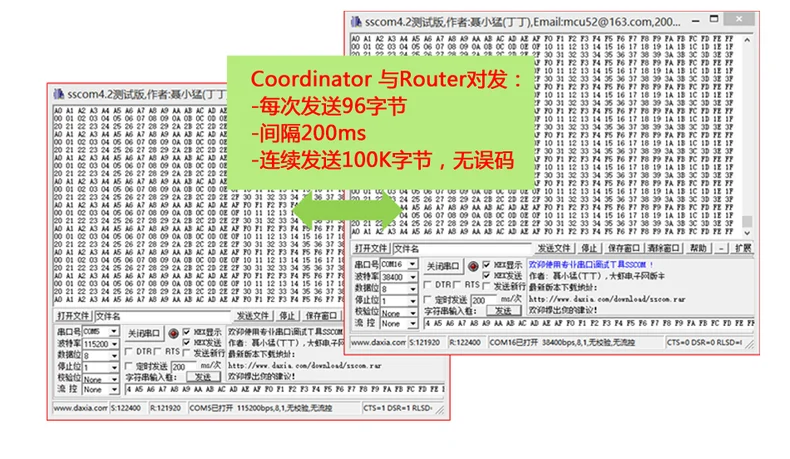
Task: Toggle HEX显示 checkbox in COM5 window
Action: tap(187, 332)
